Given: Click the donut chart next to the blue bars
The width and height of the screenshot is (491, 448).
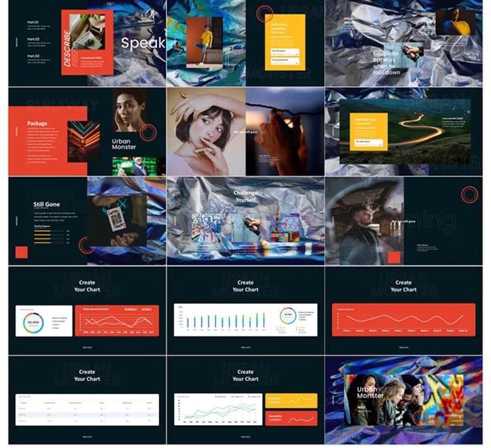Looking at the screenshot, I should (x=288, y=316).
